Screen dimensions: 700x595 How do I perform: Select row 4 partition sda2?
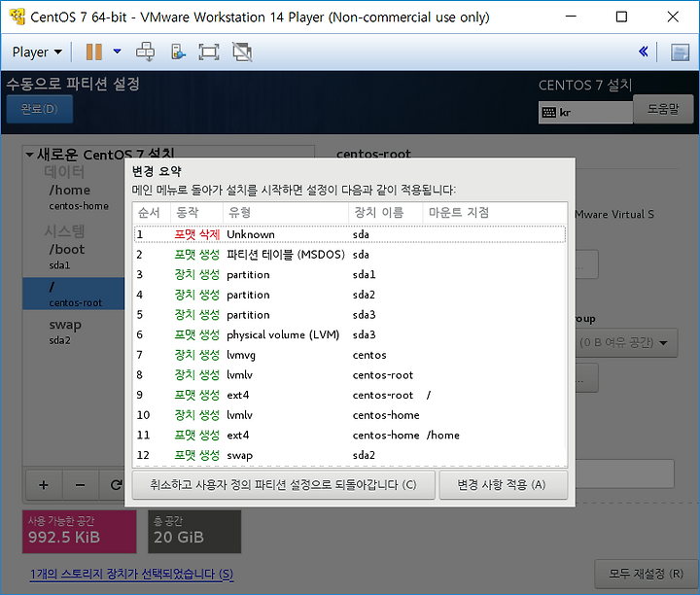point(350,295)
